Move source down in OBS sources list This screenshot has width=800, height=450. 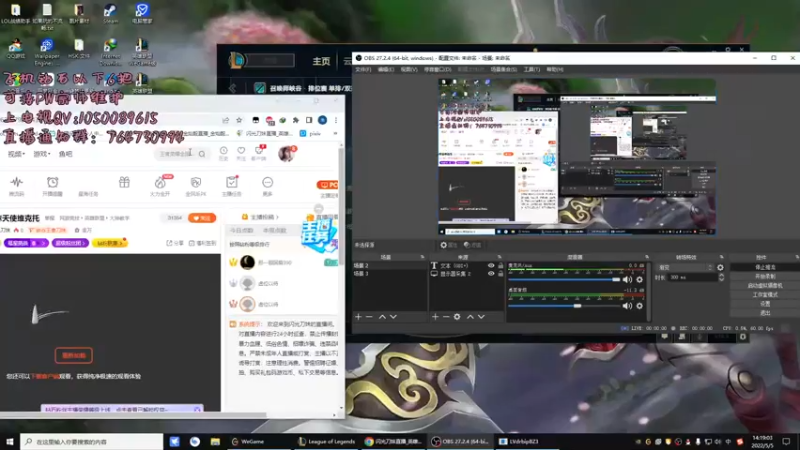click(x=481, y=317)
